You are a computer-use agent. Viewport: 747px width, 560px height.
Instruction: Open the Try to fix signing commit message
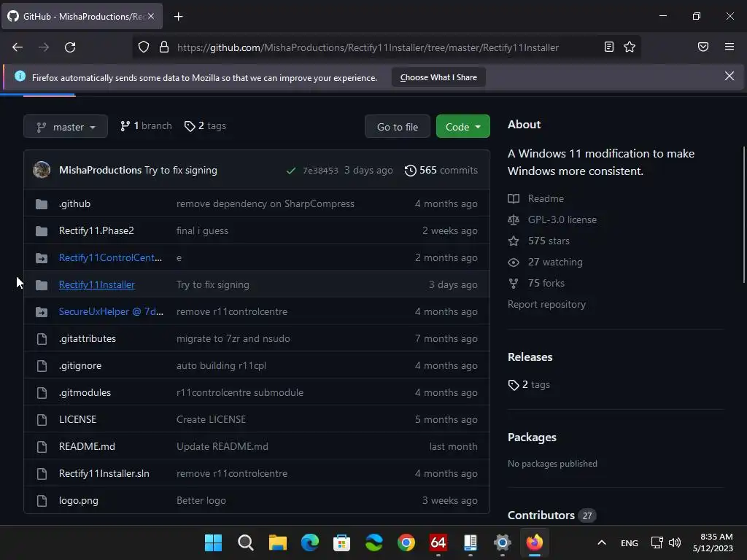pyautogui.click(x=181, y=170)
